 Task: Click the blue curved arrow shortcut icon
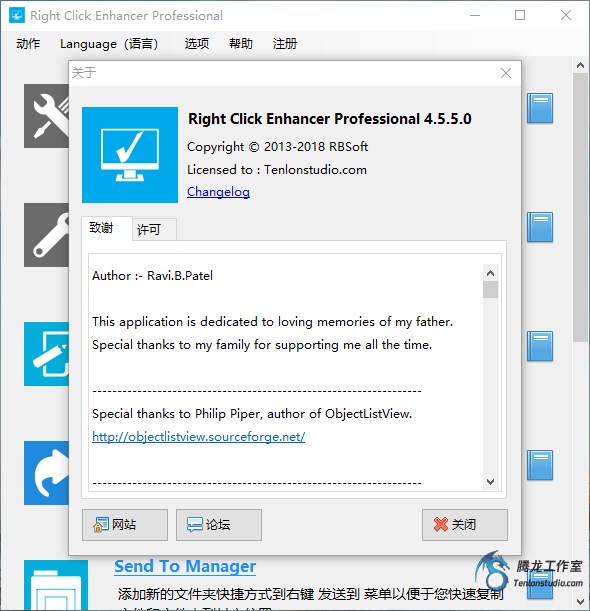pos(46,473)
